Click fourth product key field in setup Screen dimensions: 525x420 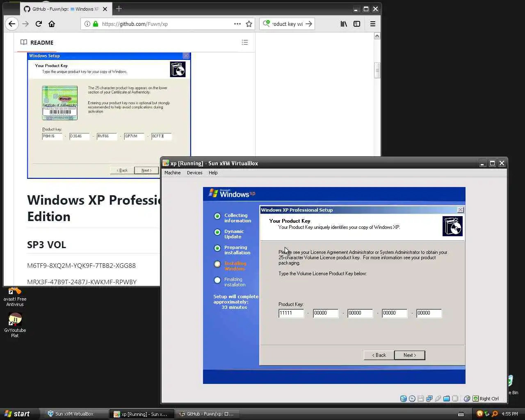tap(395, 313)
